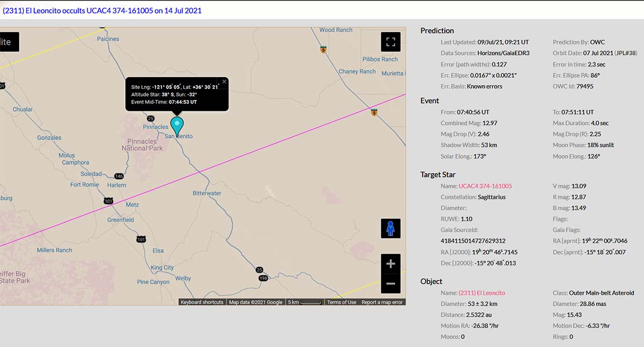Open map Keyboard shortcuts
The image size is (644, 347).
click(x=202, y=302)
